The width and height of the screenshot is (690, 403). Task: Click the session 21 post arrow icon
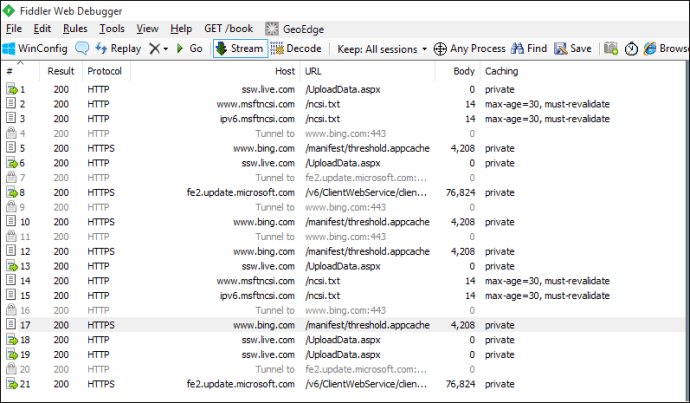11,384
